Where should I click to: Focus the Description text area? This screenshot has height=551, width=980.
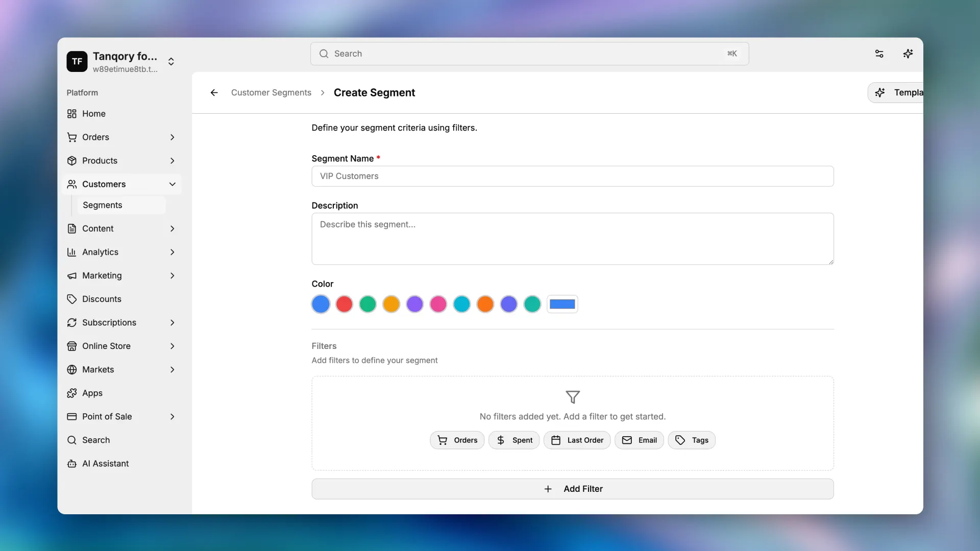click(573, 239)
